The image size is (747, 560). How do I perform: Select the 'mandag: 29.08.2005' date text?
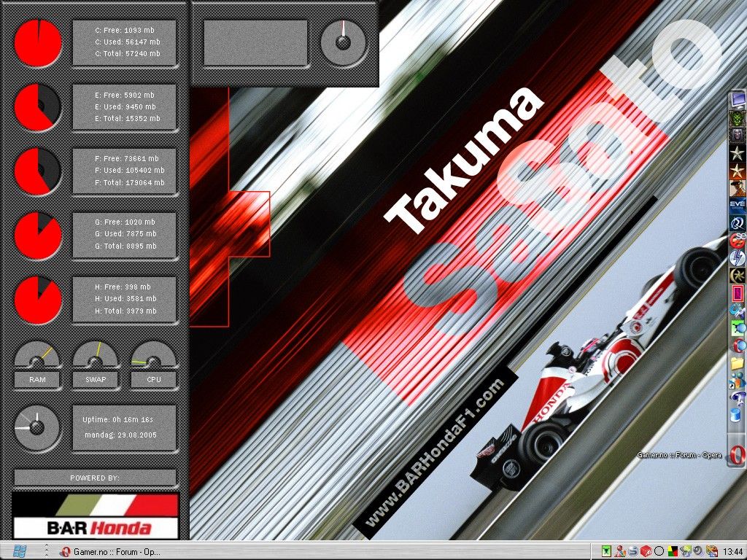120,435
